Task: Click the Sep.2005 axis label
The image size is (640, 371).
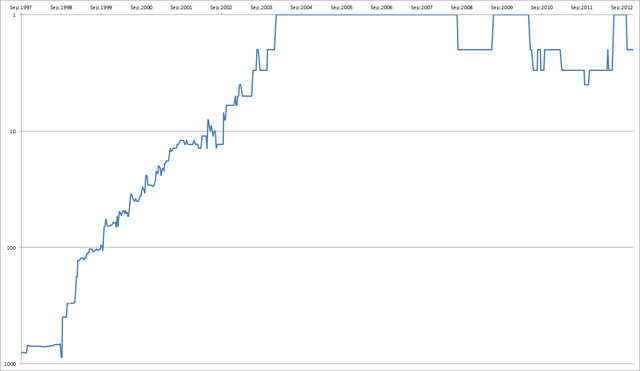Action: point(341,7)
